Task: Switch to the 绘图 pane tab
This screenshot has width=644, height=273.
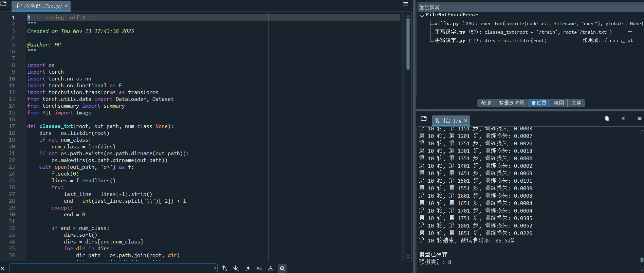Action: click(x=559, y=103)
